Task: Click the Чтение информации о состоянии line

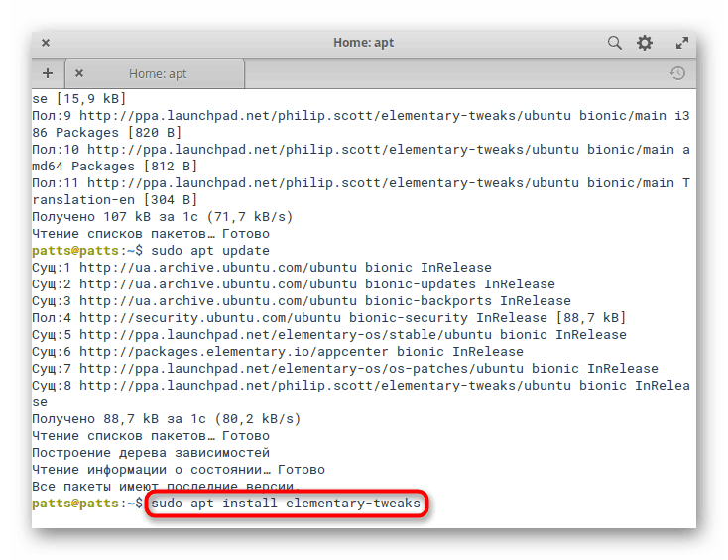Action: 179,470
